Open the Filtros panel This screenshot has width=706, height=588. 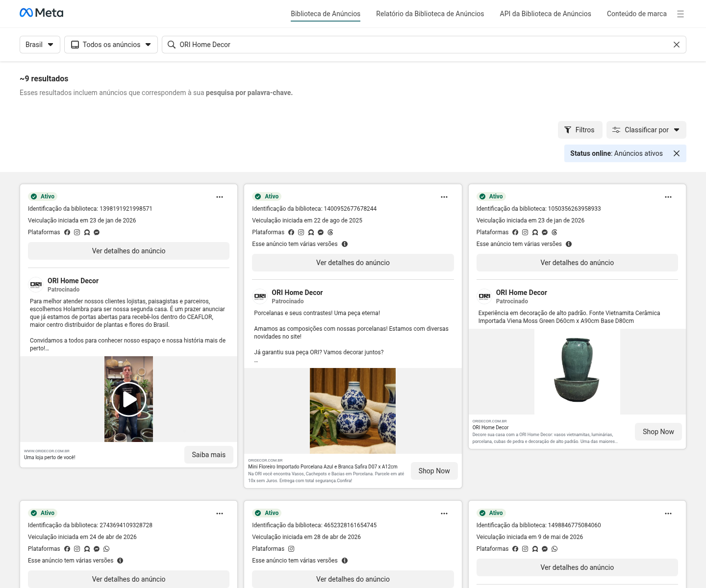[580, 130]
